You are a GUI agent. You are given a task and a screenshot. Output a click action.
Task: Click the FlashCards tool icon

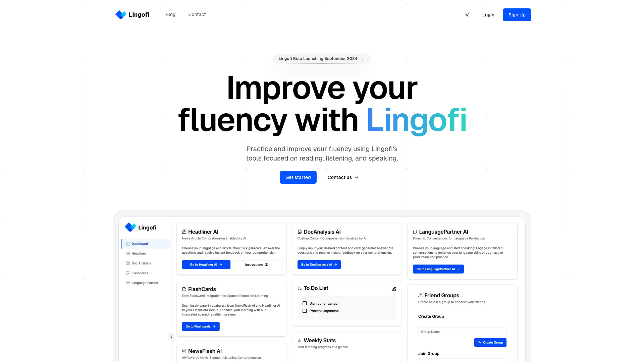[184, 289]
